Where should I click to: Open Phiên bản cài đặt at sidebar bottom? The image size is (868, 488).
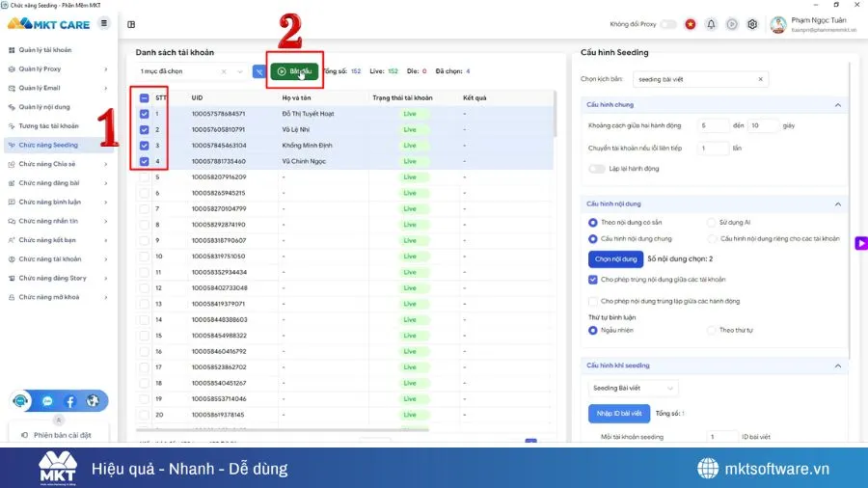click(x=57, y=435)
